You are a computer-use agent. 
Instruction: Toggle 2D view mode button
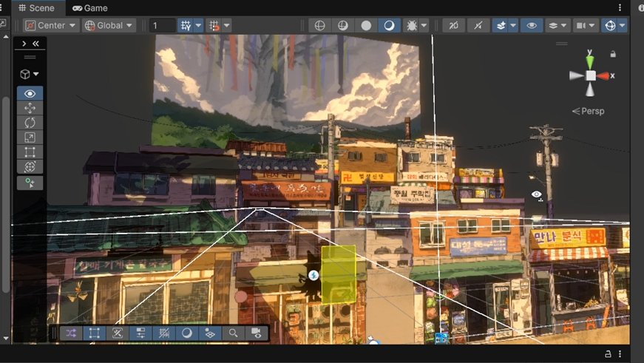click(454, 25)
